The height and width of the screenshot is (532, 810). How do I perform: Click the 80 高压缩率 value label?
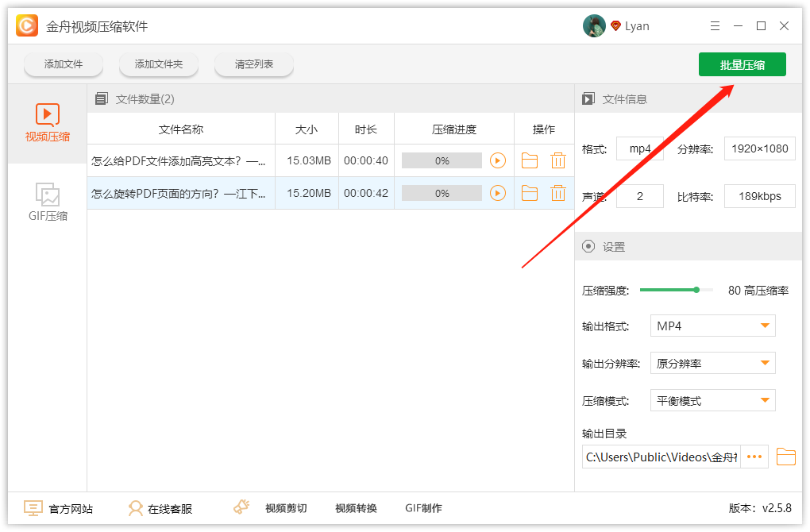(x=758, y=291)
